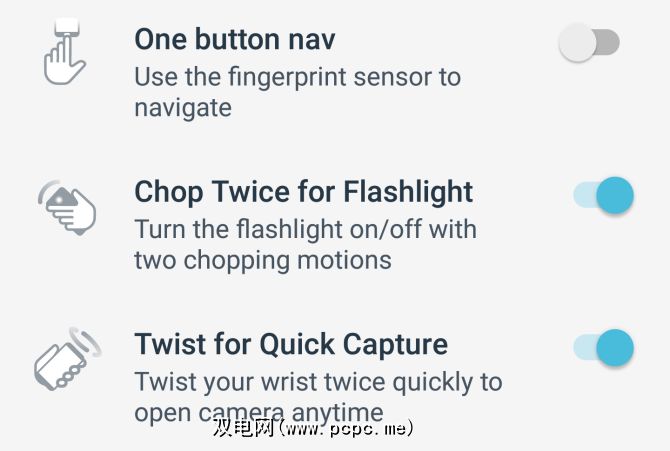Turn off Twist for Quick Capture toggle
This screenshot has height=451, width=670.
[604, 347]
